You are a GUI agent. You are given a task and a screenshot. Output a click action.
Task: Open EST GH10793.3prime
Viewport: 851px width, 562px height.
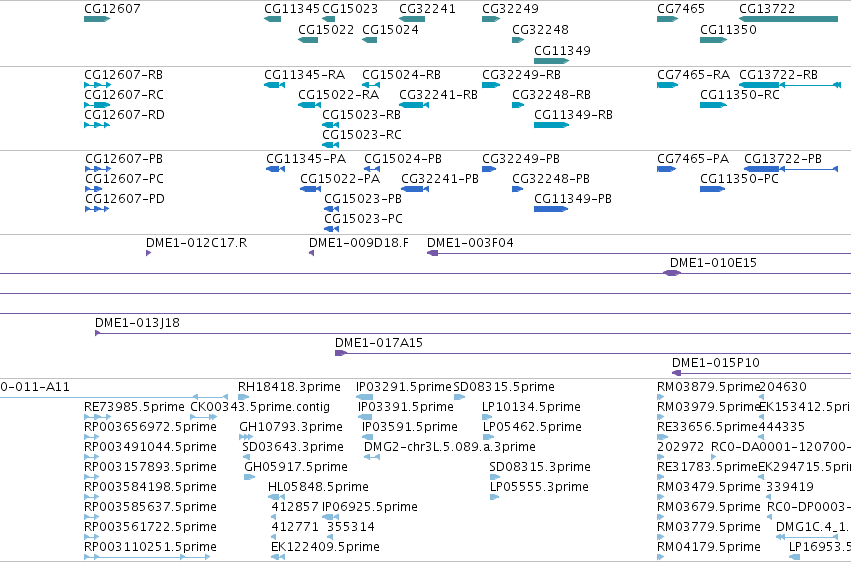coord(291,427)
